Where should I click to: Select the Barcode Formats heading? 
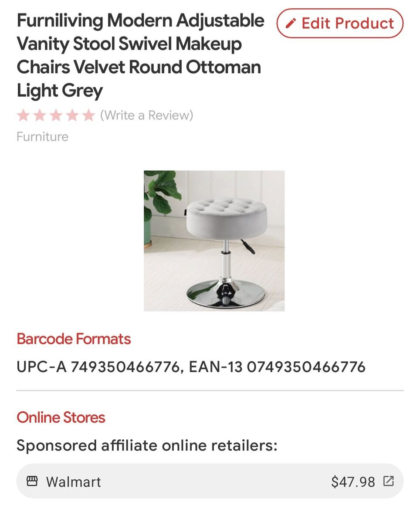tap(74, 339)
